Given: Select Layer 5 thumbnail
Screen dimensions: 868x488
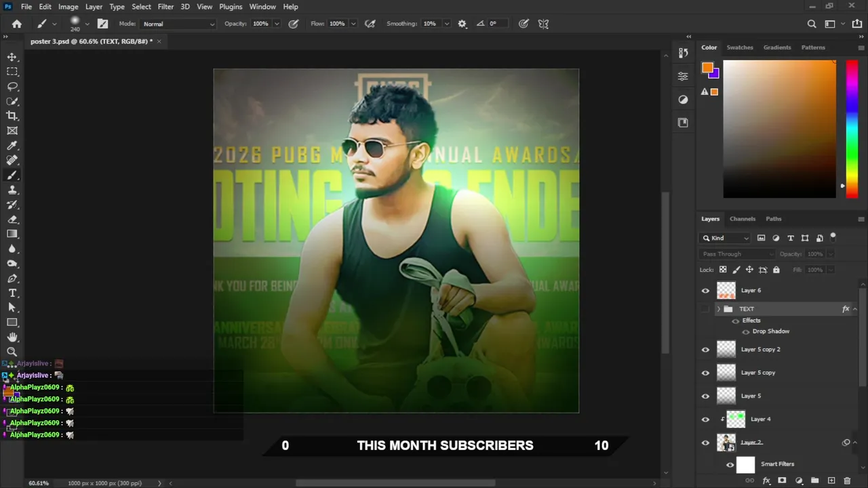Looking at the screenshot, I should (x=726, y=396).
